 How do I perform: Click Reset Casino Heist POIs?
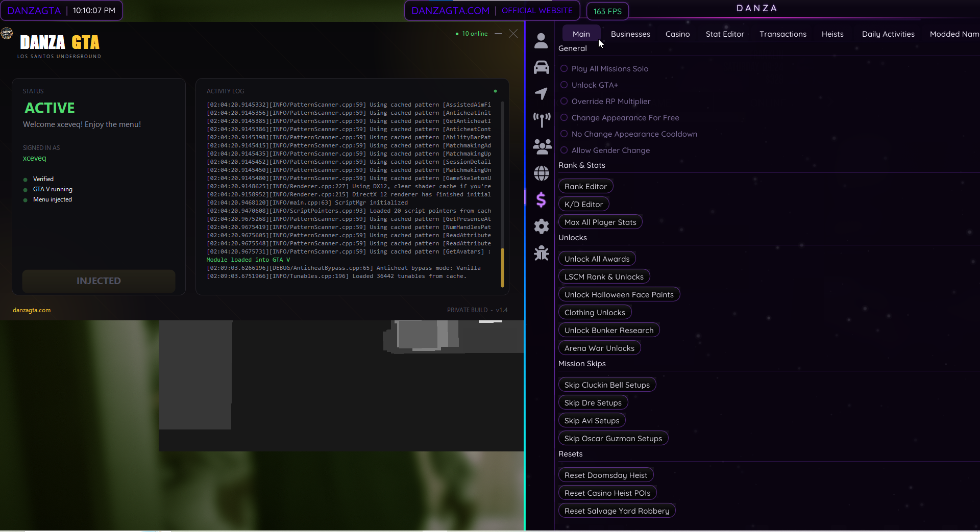[607, 493]
